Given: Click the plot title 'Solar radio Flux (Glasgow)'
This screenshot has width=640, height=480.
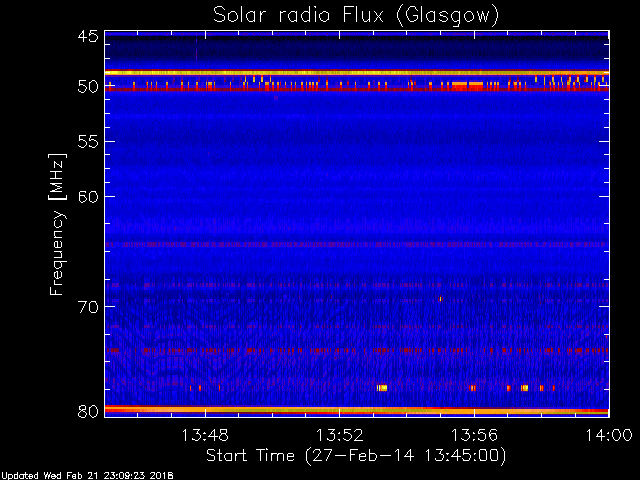Looking at the screenshot, I should tap(356, 16).
